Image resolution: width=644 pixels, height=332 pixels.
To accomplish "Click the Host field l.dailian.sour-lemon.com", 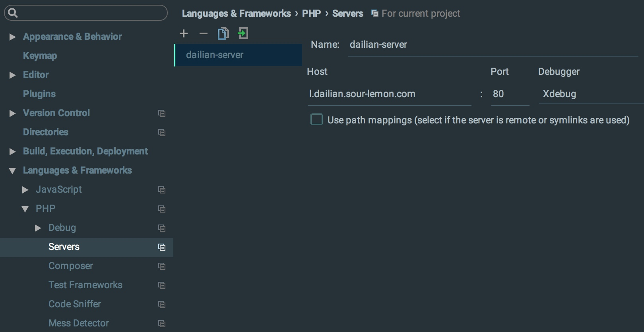I will (x=389, y=94).
